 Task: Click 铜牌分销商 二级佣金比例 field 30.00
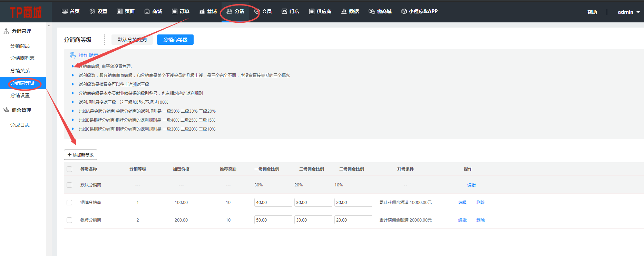click(313, 202)
